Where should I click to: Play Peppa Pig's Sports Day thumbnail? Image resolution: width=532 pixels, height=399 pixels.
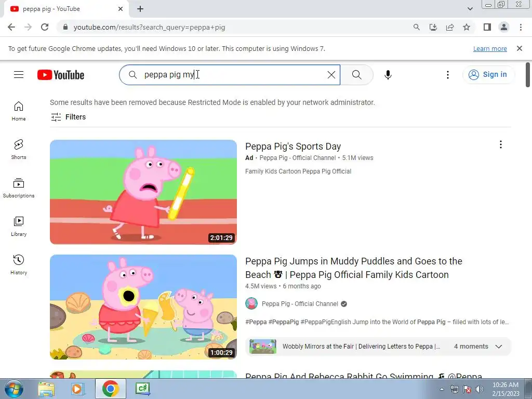[x=143, y=192]
